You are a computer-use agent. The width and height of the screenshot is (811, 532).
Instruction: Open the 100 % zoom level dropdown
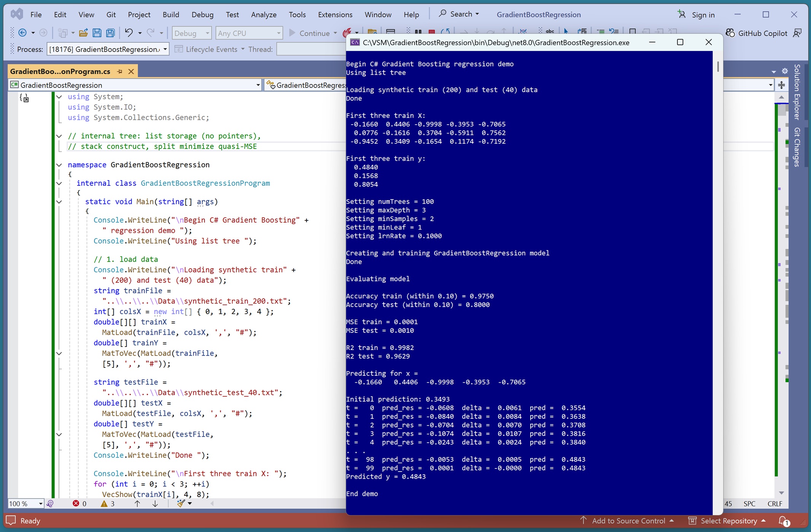pos(40,504)
